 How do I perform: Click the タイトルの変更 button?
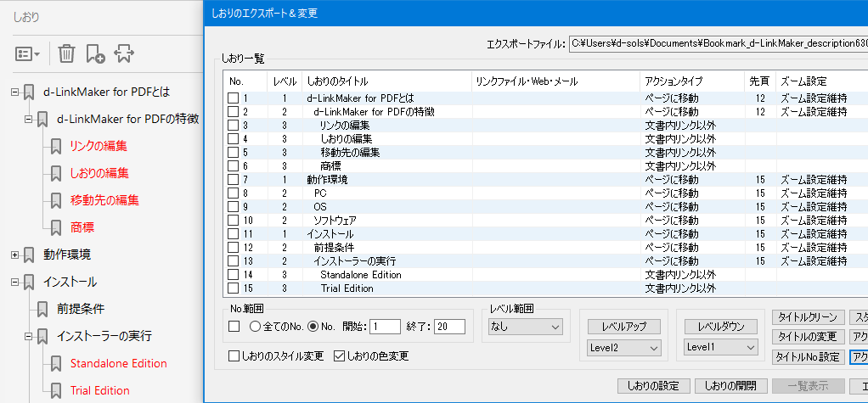(x=809, y=337)
